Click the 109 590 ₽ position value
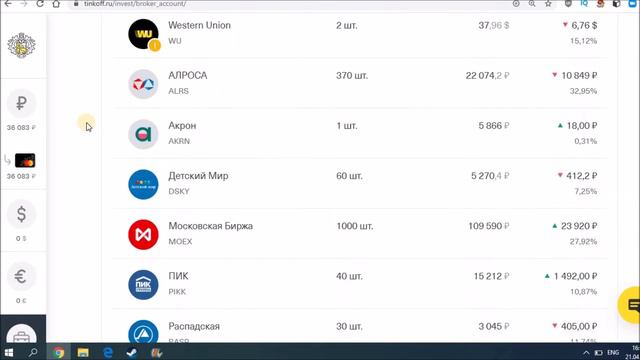This screenshot has width=640, height=360. (489, 226)
